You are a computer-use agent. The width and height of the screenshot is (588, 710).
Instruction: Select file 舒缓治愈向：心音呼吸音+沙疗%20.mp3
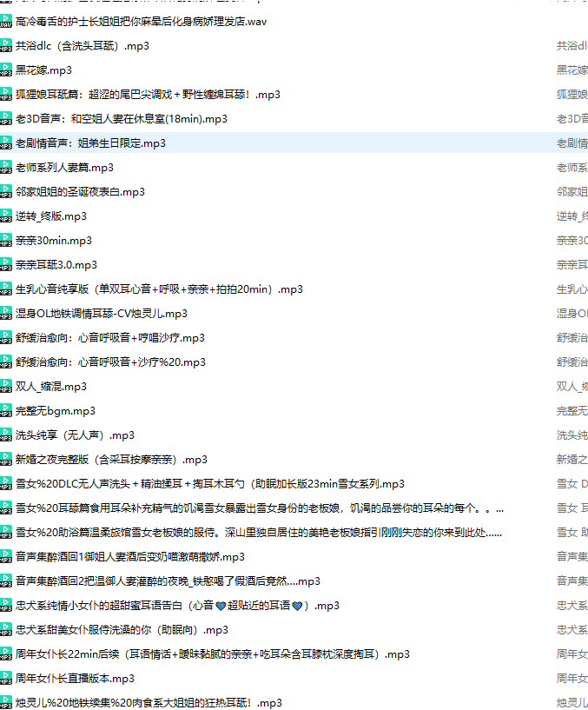point(110,362)
